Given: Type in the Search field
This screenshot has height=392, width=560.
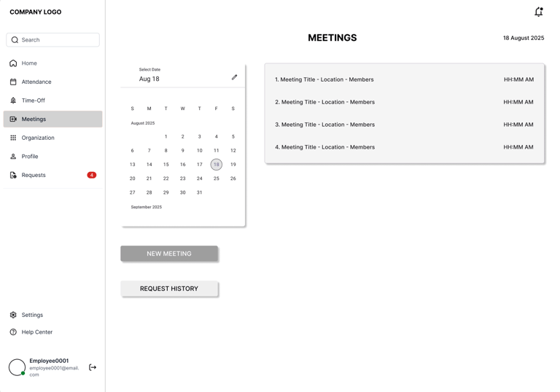Looking at the screenshot, I should (x=58, y=40).
